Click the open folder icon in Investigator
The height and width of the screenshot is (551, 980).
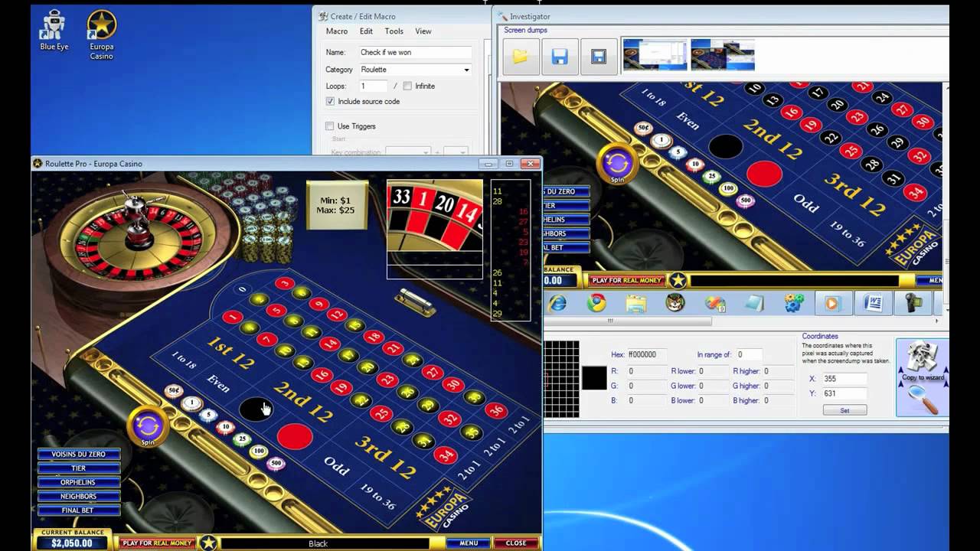coord(521,57)
